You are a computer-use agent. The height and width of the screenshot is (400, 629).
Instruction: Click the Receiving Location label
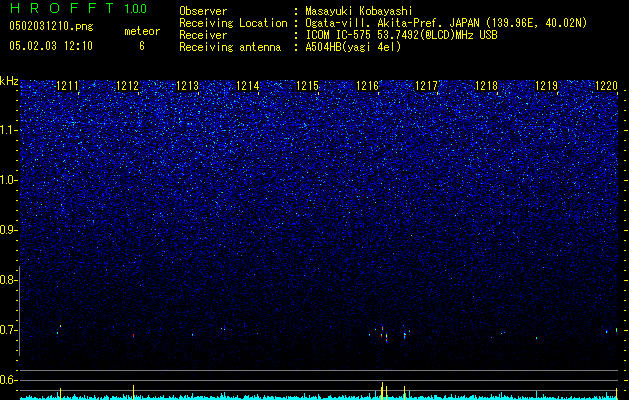(233, 23)
